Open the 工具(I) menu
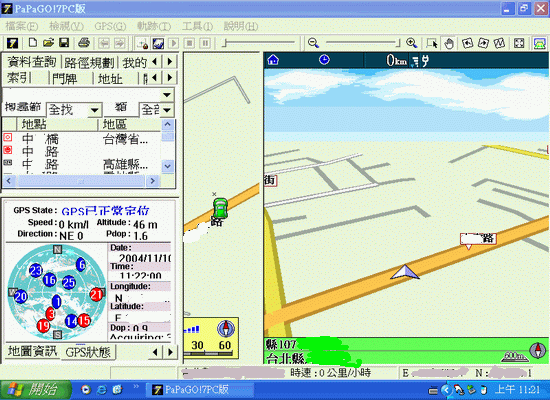550x400 pixels. 197,26
